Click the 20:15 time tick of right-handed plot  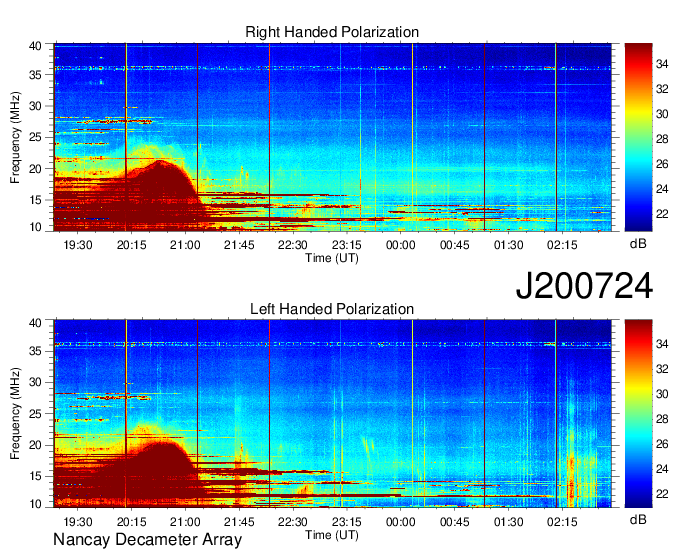[132, 245]
